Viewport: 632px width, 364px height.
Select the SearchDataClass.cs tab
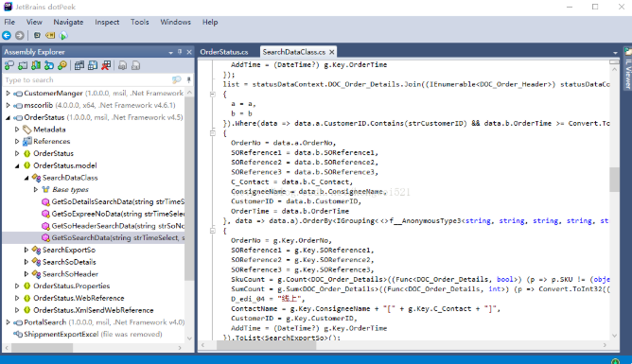294,52
